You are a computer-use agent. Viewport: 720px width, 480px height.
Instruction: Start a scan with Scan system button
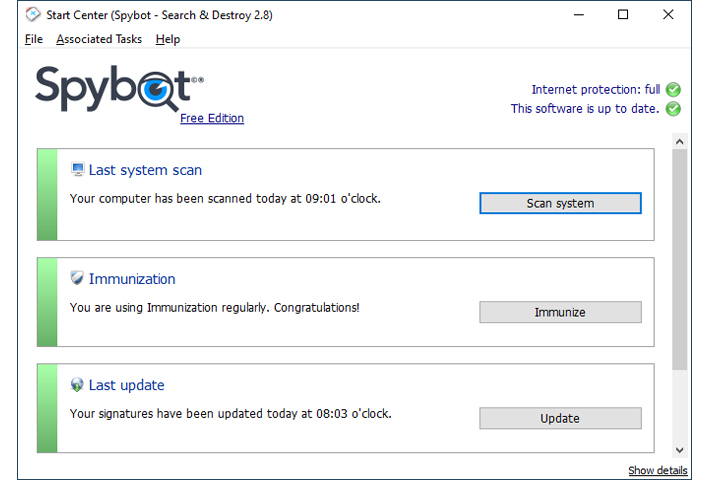point(560,203)
